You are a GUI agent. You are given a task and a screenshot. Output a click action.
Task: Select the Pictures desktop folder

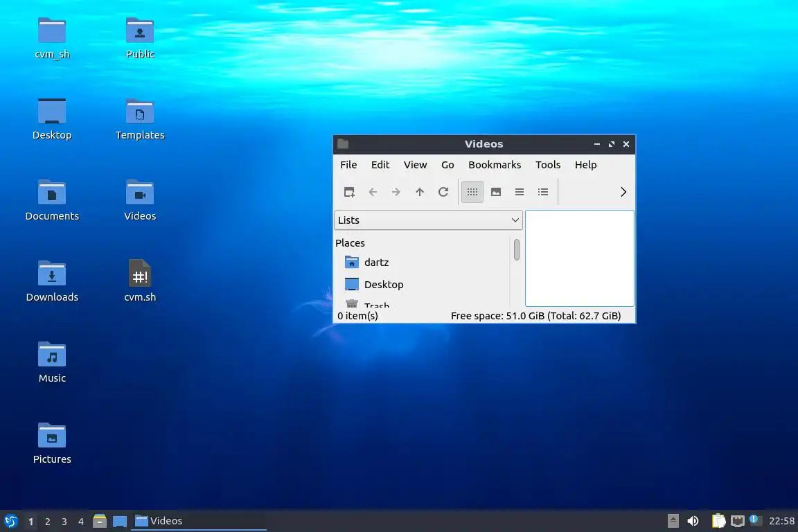click(52, 443)
